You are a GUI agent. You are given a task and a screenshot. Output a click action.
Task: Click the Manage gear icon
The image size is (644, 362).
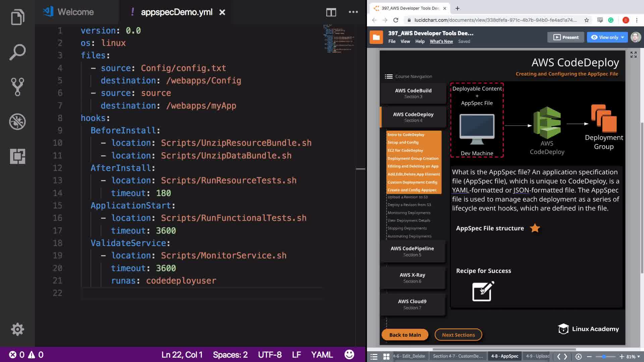(x=17, y=329)
